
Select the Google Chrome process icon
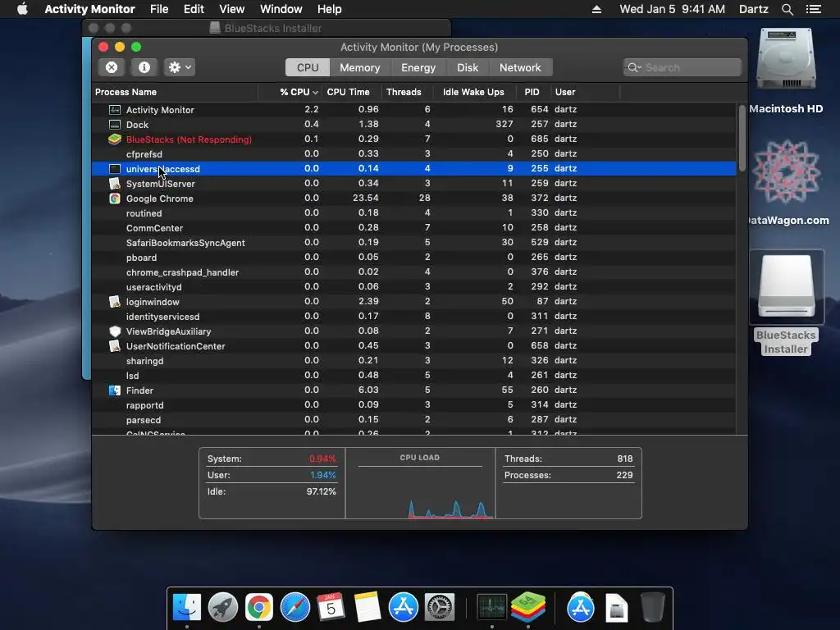[x=115, y=199]
